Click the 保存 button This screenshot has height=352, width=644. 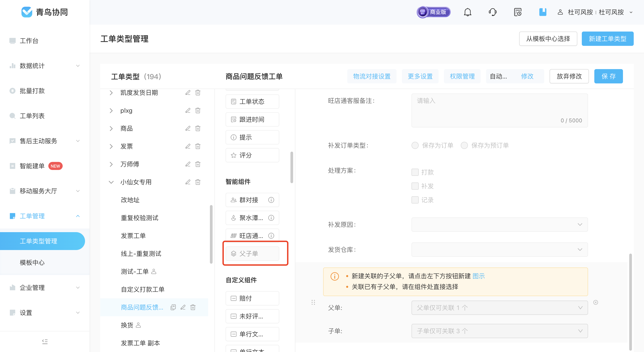click(608, 76)
